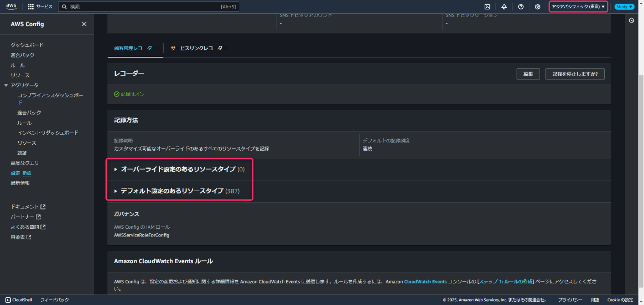
Task: Open ステップ 1: ルールの作成 link
Action: [x=506, y=282]
